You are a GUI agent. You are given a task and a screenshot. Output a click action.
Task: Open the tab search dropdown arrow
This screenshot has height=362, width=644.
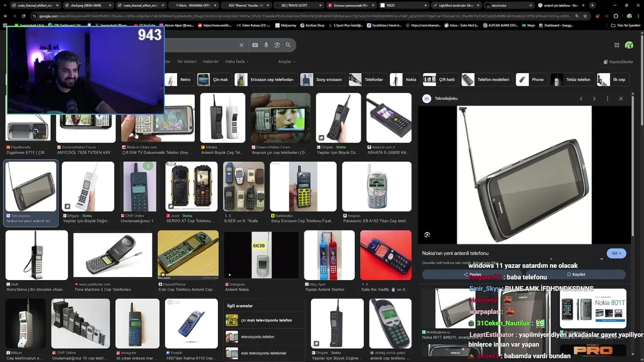click(5, 5)
